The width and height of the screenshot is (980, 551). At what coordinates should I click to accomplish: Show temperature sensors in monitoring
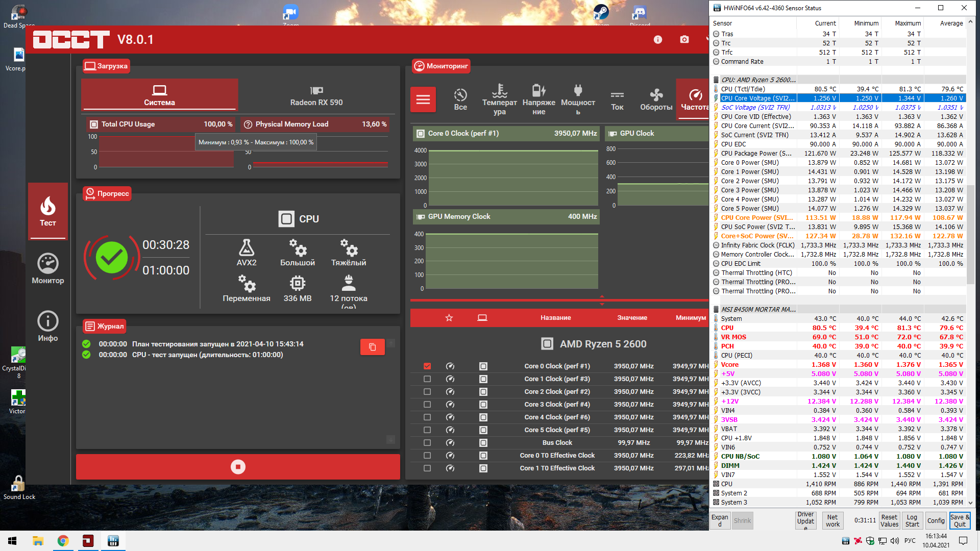499,99
